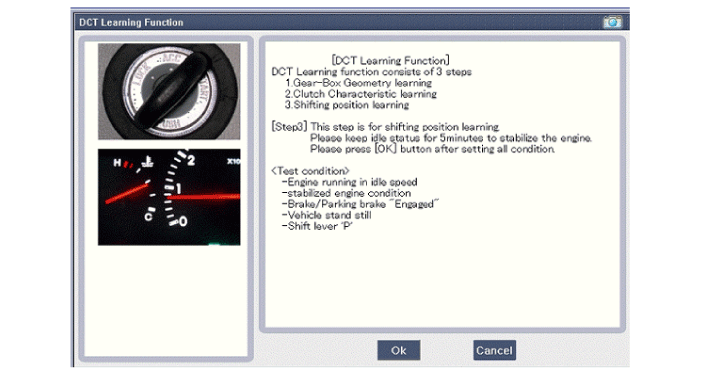
Task: Click 'DCT Learning function consists of 3 steps'
Action: tap(372, 72)
